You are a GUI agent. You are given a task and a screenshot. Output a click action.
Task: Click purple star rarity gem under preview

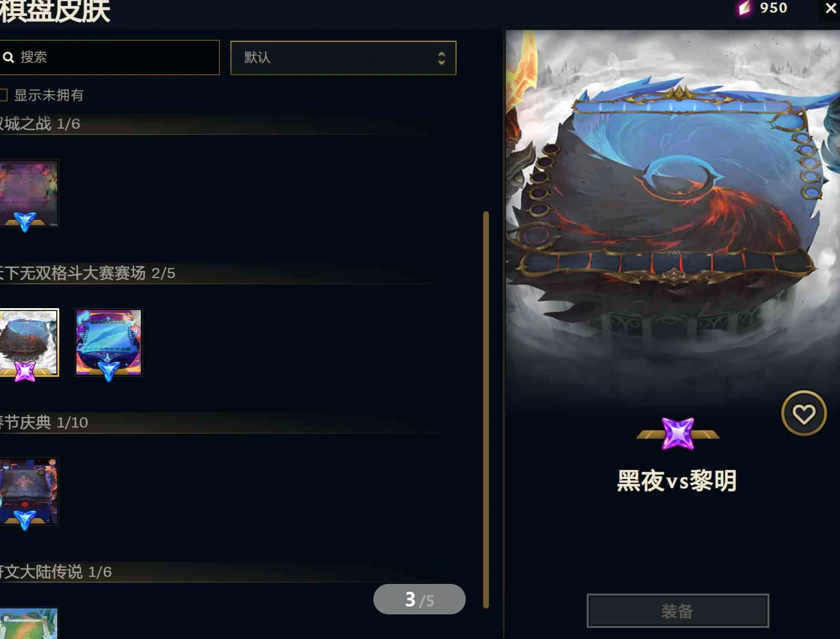point(678,433)
